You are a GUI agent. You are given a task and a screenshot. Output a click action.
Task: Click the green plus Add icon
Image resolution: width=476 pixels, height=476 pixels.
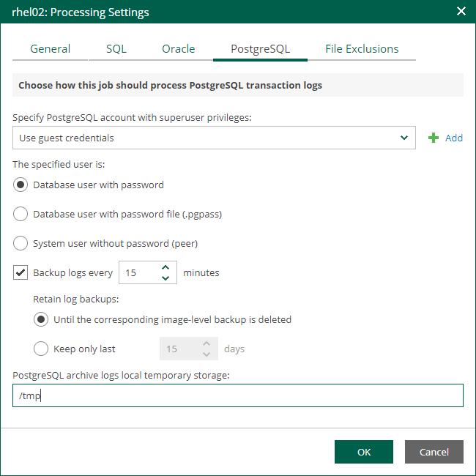click(434, 138)
